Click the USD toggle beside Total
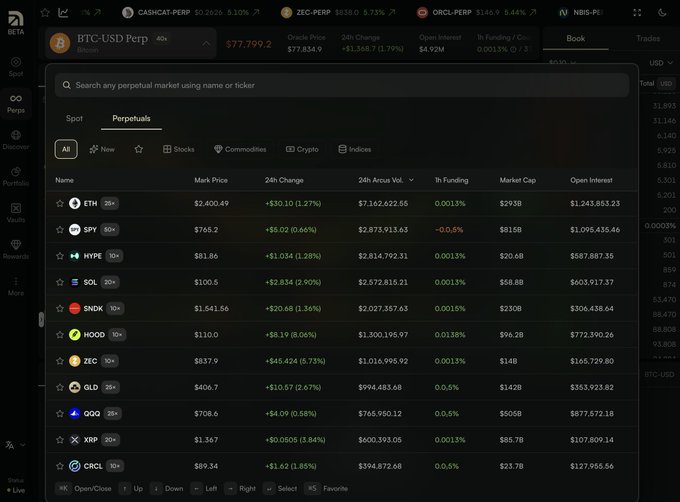 click(666, 83)
